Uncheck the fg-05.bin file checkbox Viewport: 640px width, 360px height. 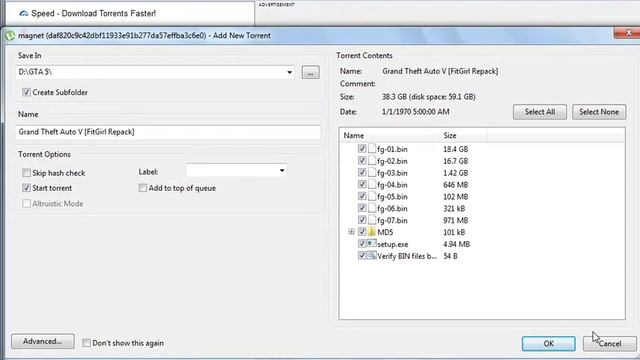[x=362, y=196]
